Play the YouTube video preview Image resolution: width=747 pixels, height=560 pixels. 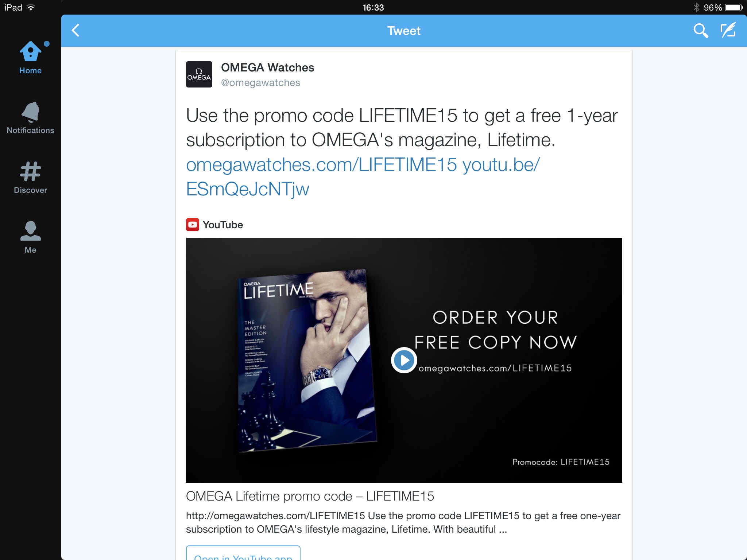404,360
